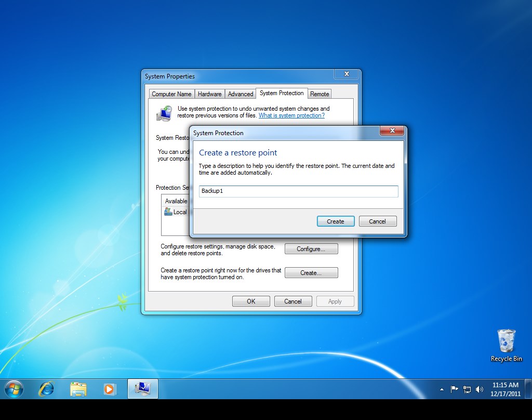The image size is (532, 420).
Task: Open the clock showing 11:15 AM
Action: (505, 389)
